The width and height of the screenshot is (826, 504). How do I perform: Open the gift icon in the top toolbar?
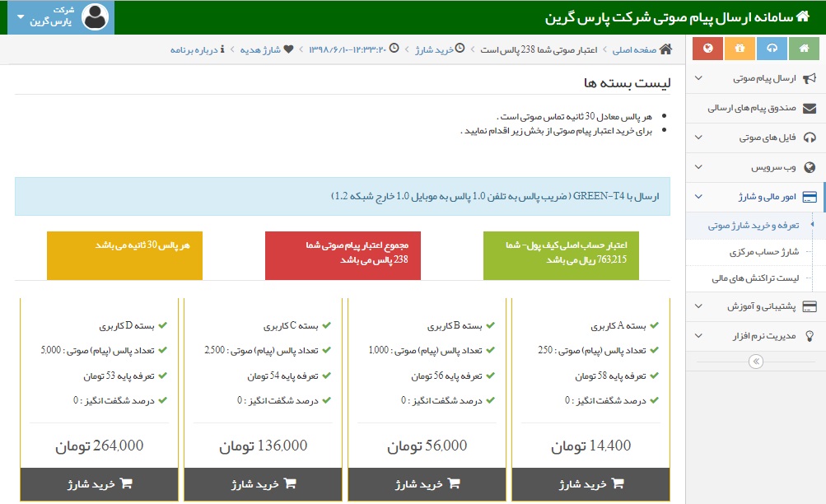click(x=739, y=49)
